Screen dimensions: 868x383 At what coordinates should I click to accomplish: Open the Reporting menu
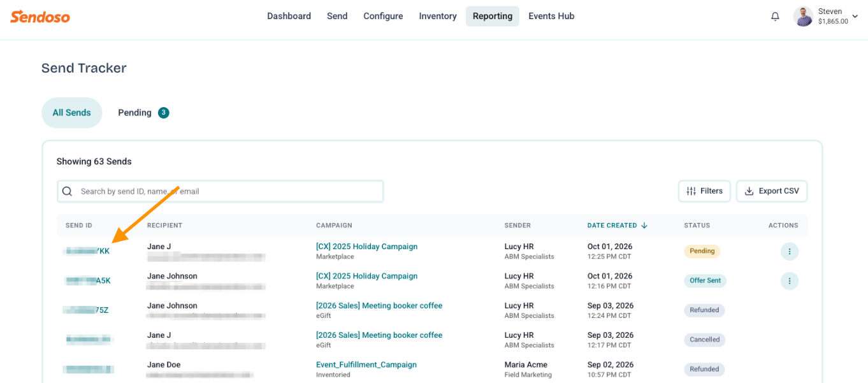(493, 17)
